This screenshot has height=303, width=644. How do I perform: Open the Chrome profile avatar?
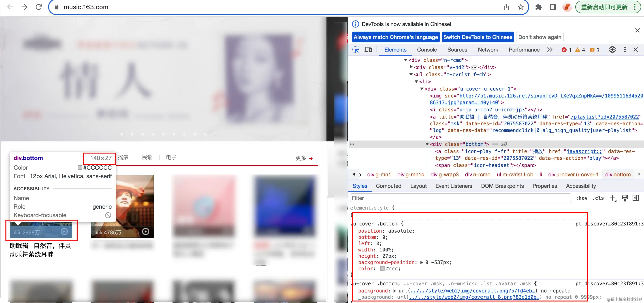(x=567, y=7)
